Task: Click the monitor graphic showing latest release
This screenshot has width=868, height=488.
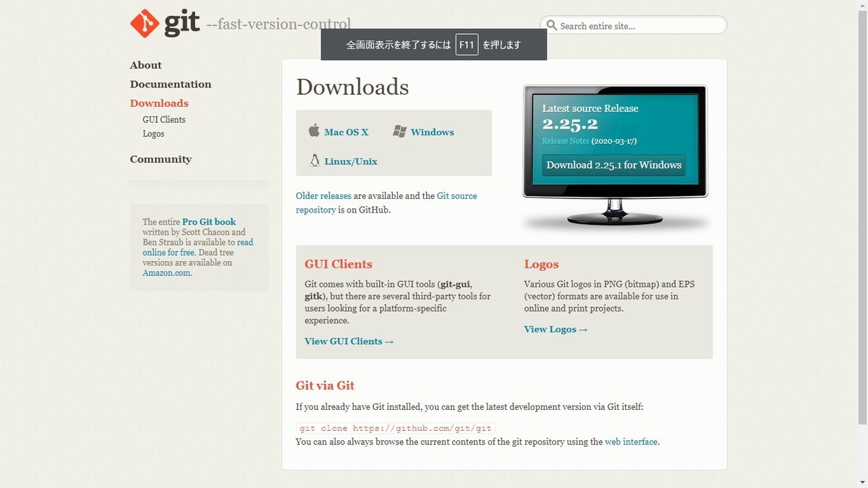Action: 615,157
